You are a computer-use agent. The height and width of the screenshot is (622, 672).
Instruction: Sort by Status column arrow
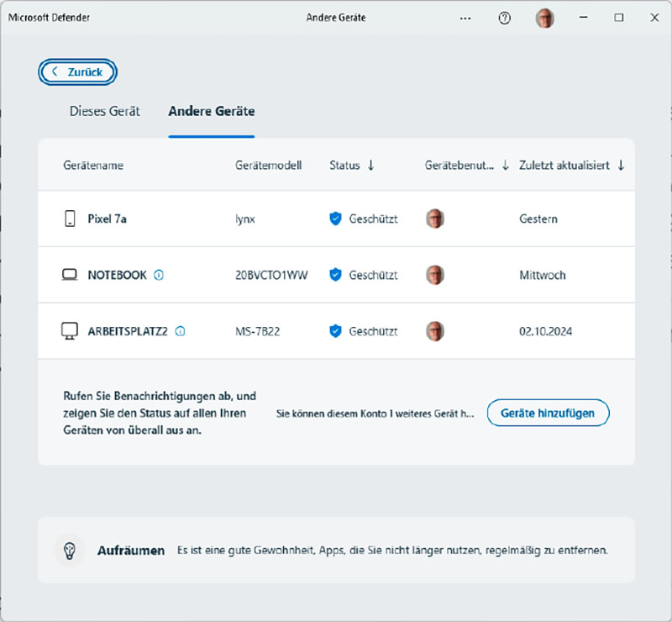tap(371, 165)
